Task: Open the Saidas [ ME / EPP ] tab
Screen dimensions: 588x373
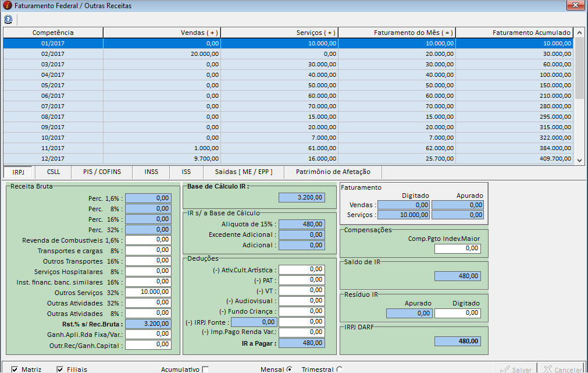Action: [244, 172]
